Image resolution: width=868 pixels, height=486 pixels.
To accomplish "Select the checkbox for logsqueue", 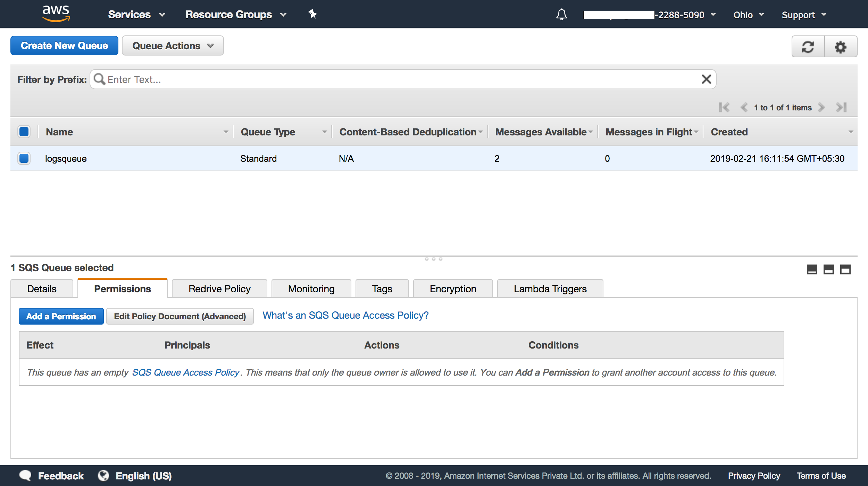I will 24,159.
